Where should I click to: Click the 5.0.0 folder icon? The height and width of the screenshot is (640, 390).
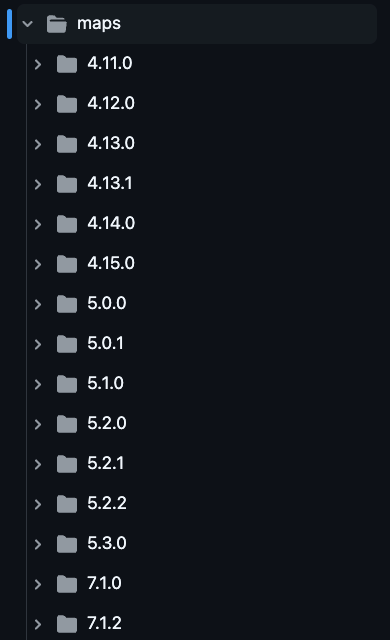[x=67, y=304]
